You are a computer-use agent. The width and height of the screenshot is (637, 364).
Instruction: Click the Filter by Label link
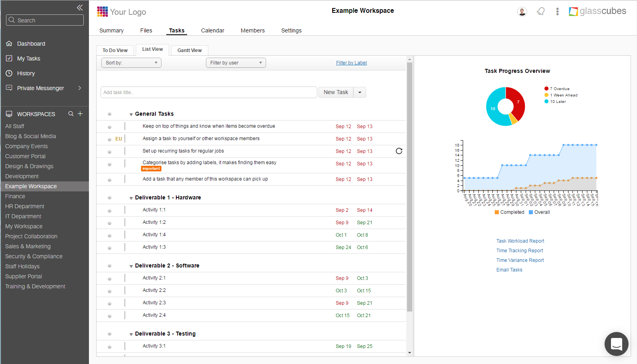point(351,63)
